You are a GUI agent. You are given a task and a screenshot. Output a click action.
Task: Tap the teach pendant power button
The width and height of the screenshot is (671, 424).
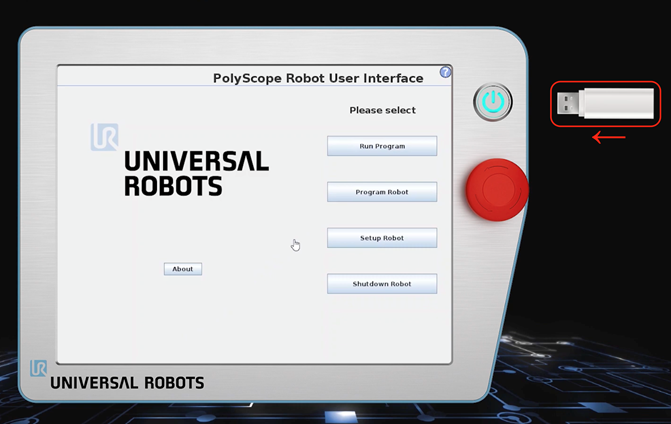coord(493,102)
